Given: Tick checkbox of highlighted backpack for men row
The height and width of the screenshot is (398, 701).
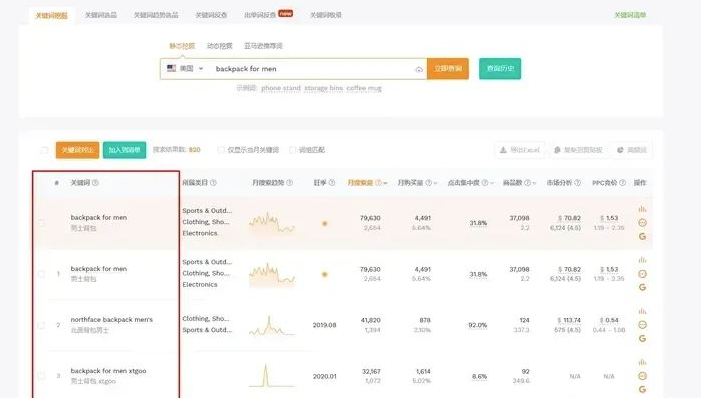Looking at the screenshot, I should [42, 223].
